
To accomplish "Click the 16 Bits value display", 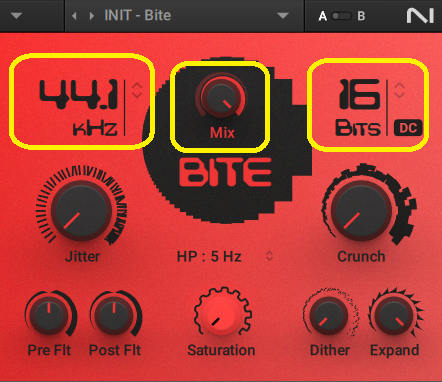I will (359, 107).
